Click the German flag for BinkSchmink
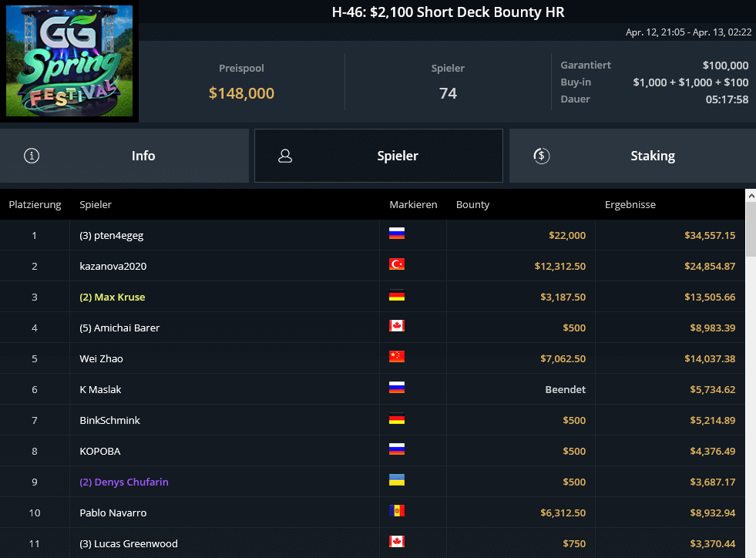756x558 pixels. click(397, 418)
